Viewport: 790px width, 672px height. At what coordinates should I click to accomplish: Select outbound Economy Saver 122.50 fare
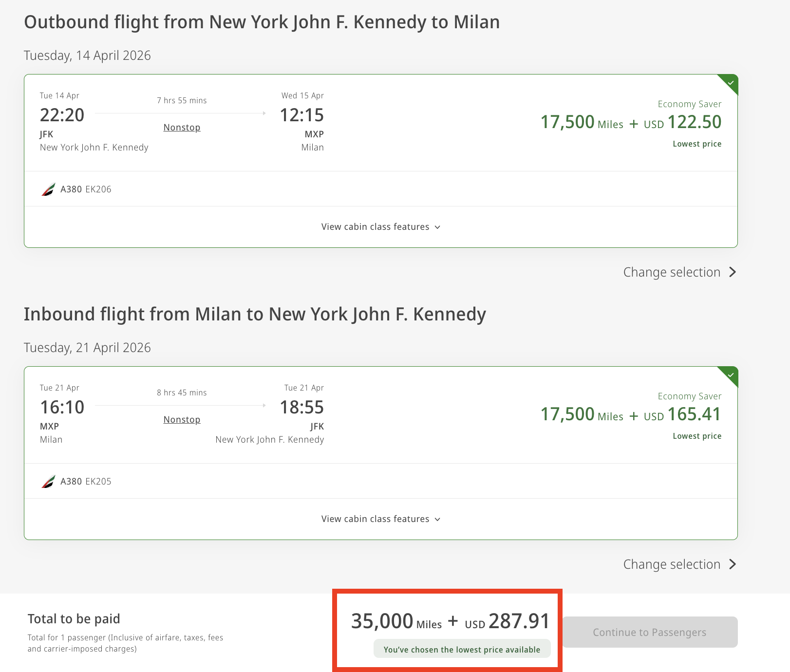pyautogui.click(x=631, y=122)
